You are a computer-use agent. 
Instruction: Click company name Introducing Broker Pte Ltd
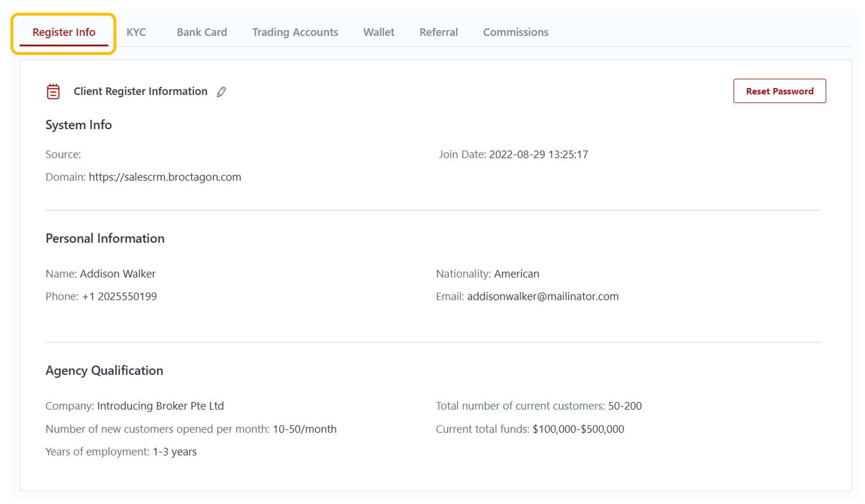pos(160,406)
